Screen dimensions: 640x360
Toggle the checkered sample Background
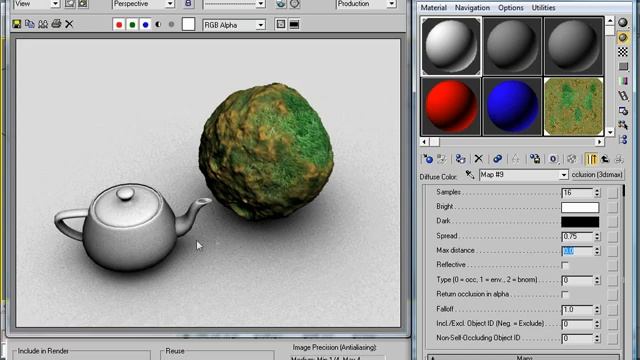pyautogui.click(x=623, y=52)
